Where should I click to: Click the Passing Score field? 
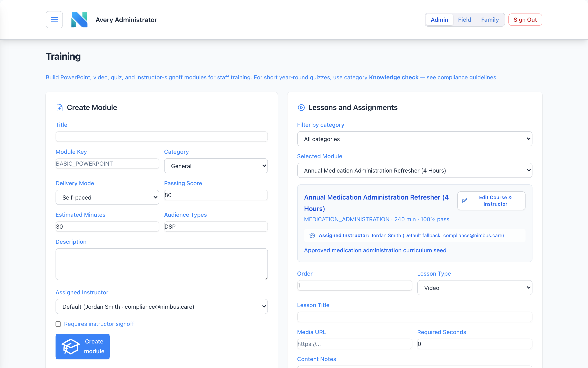pos(216,195)
